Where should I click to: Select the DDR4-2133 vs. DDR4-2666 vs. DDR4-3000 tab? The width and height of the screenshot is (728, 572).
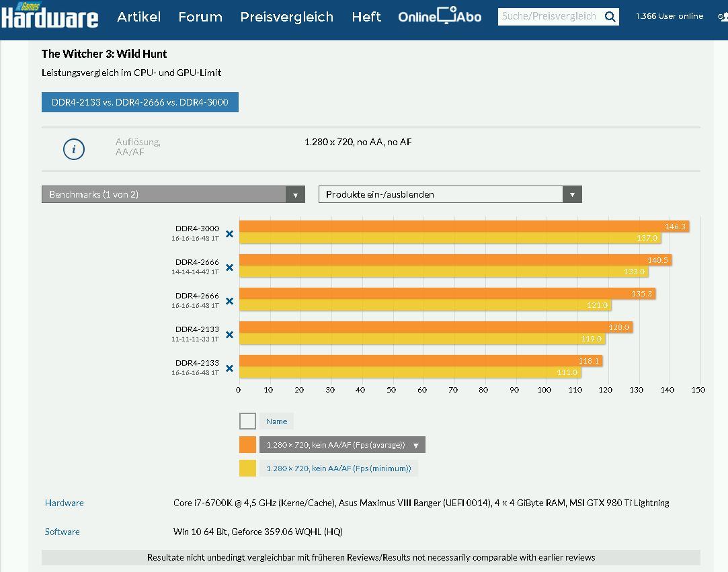(140, 102)
